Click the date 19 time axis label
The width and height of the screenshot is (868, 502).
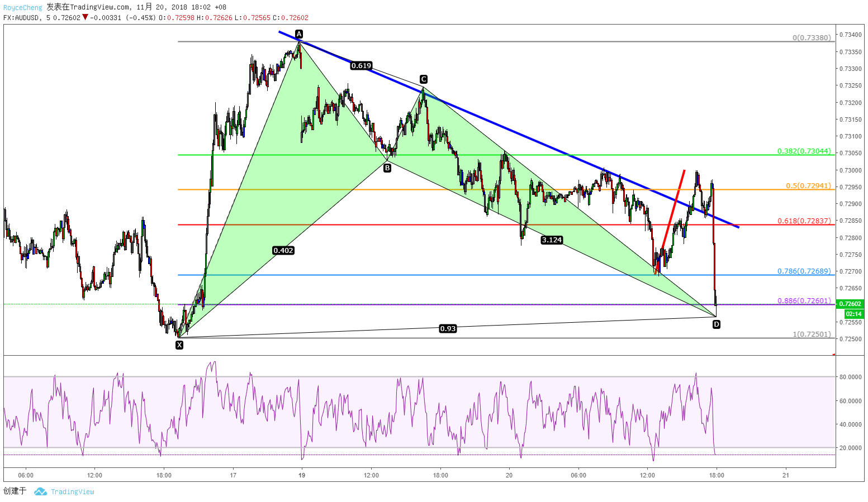click(x=302, y=476)
